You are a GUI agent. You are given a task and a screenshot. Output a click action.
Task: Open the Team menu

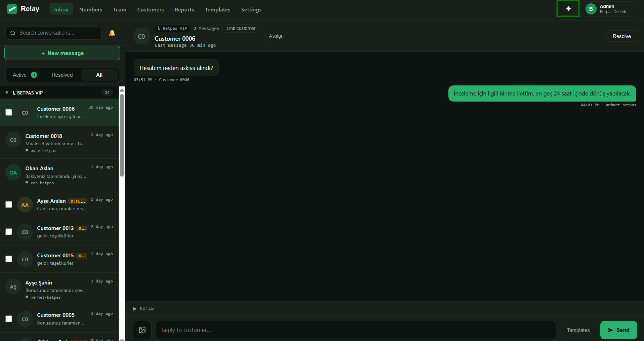coord(120,10)
